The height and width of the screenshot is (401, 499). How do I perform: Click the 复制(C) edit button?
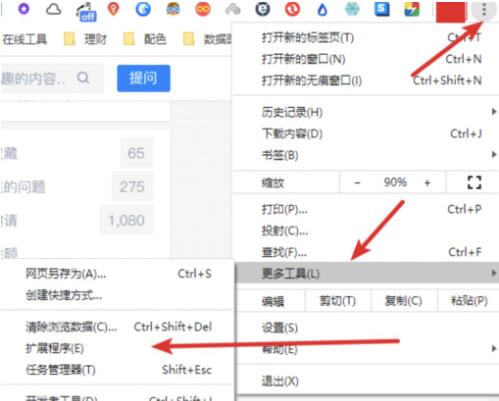click(403, 301)
